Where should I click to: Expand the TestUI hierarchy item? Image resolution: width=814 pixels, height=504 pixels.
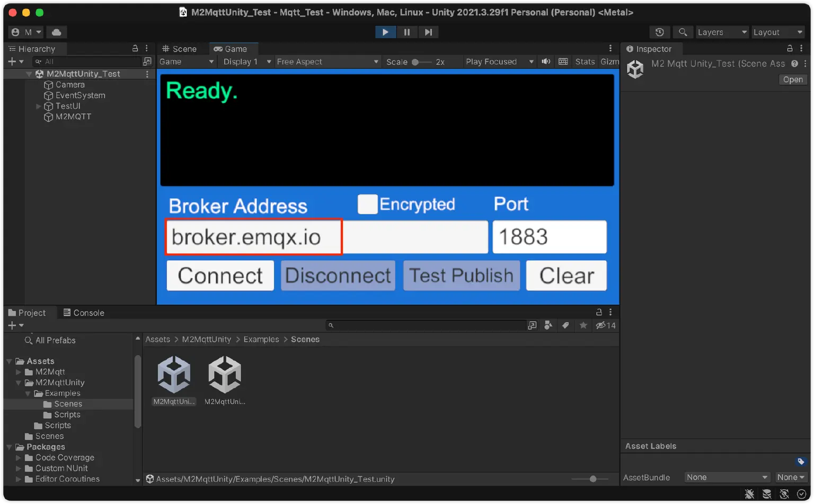(39, 106)
